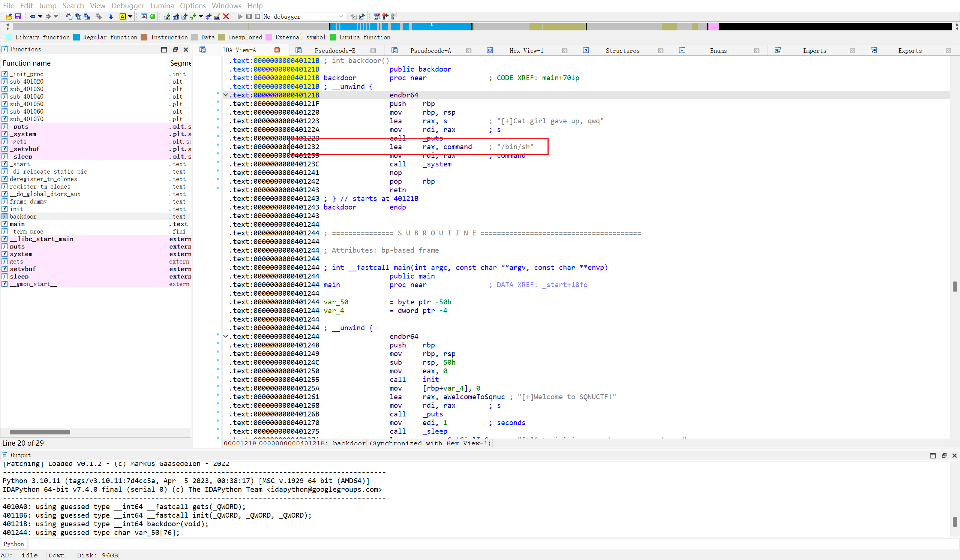Open dropdown next to the yellow 'A' icon

(130, 16)
